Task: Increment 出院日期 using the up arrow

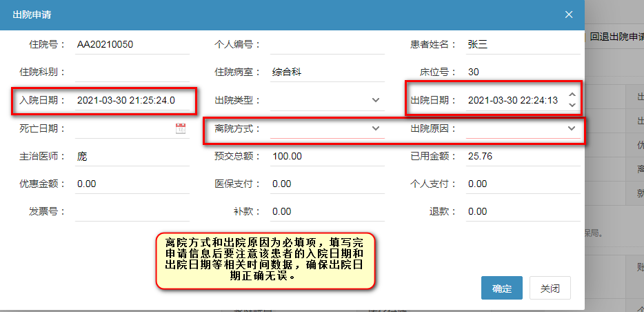Action: tap(572, 95)
